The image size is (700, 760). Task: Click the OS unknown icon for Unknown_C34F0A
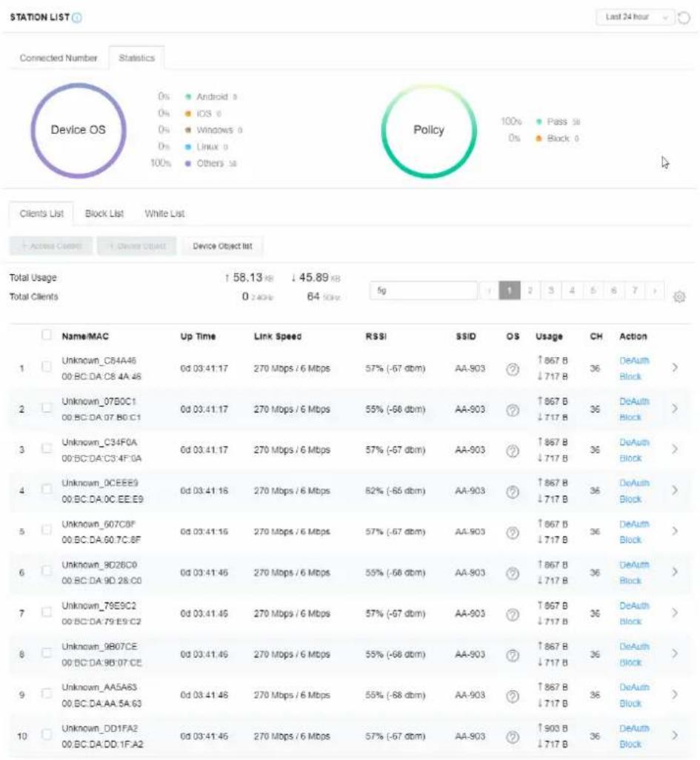coord(513,451)
